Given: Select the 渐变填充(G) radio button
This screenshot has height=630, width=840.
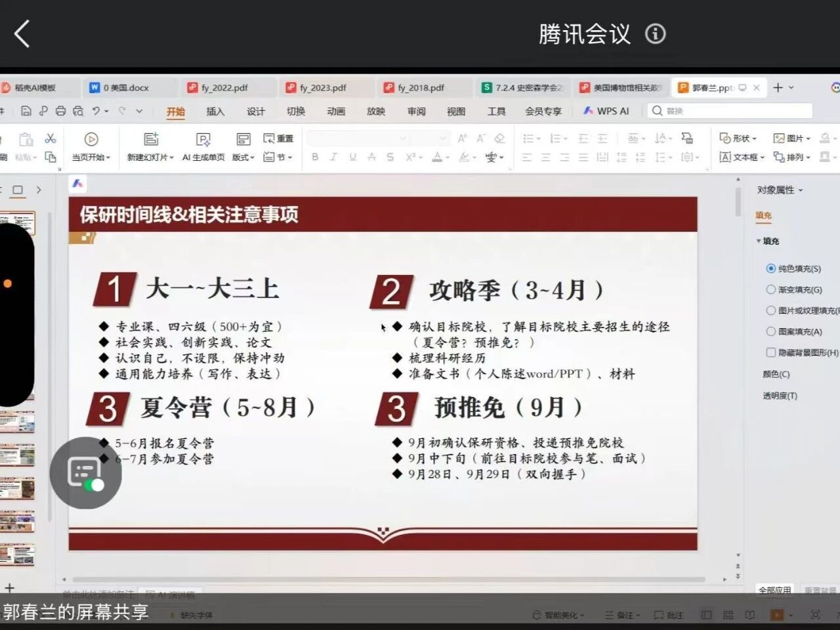Looking at the screenshot, I should (771, 289).
